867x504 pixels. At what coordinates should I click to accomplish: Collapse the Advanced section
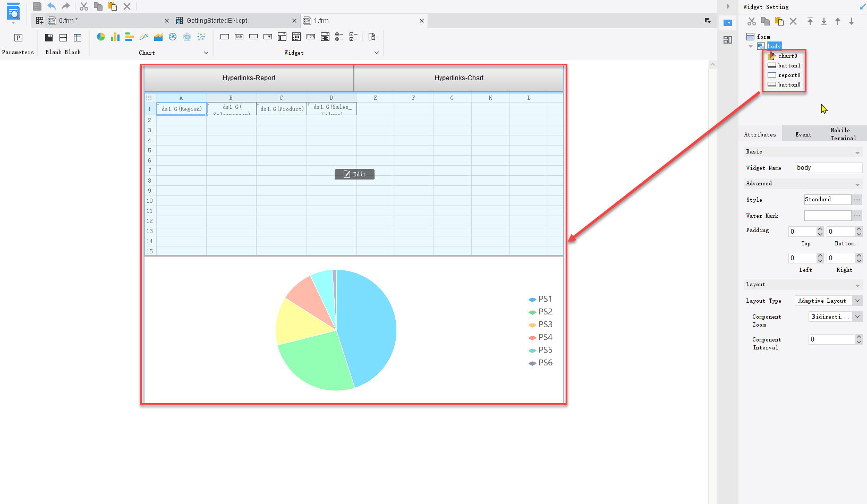pos(857,185)
